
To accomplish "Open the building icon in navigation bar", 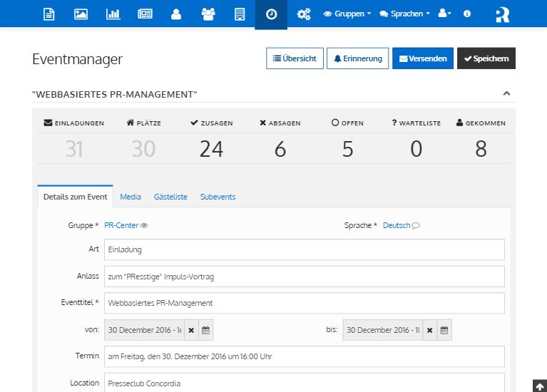I will coord(240,14).
